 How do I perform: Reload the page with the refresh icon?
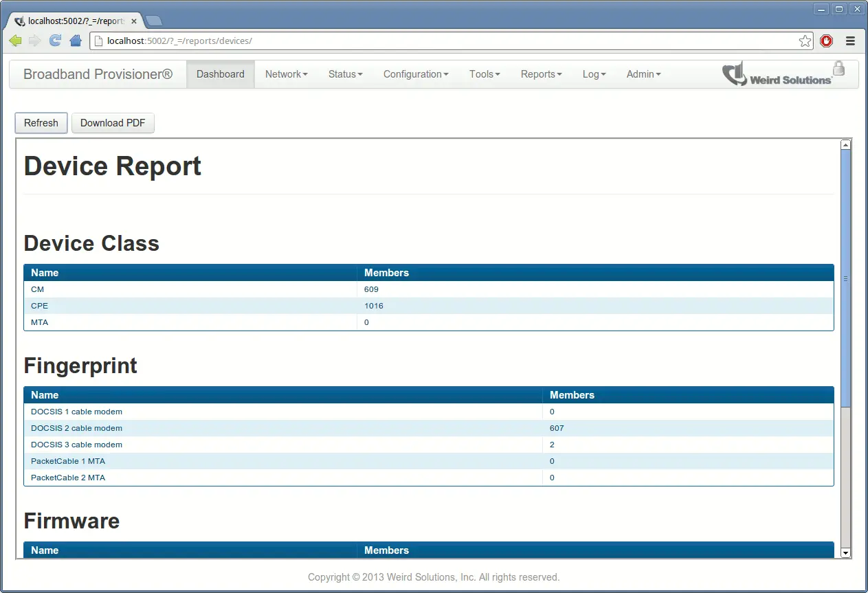pyautogui.click(x=54, y=41)
